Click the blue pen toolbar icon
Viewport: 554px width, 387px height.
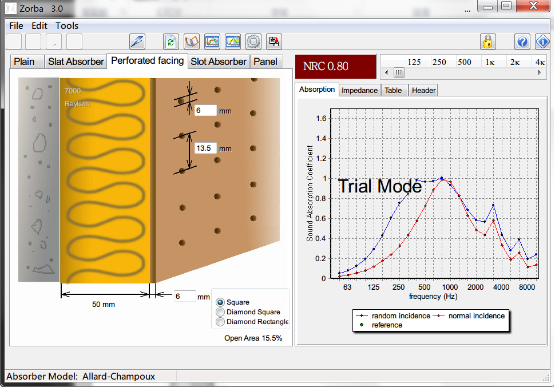pos(137,41)
